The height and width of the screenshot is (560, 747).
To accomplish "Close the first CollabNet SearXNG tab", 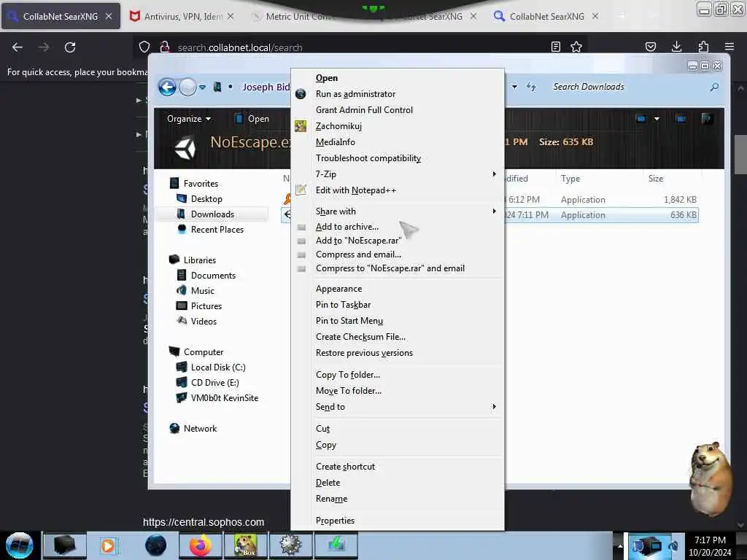I will pyautogui.click(x=109, y=16).
